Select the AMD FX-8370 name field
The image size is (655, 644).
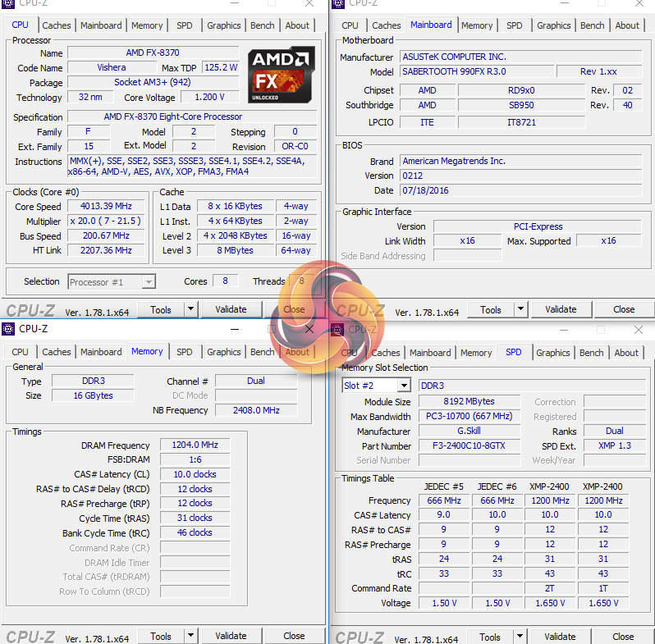point(153,53)
